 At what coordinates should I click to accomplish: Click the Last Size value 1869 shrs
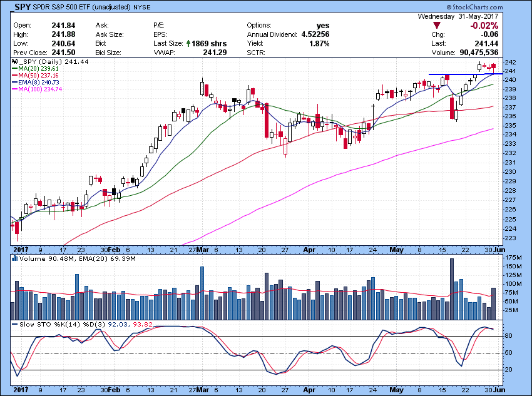(x=209, y=43)
